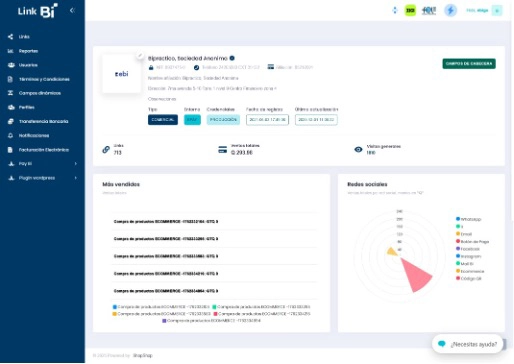This screenshot has height=364, width=514.
Task: Open Términos y Condiciones section
Action: tap(44, 79)
